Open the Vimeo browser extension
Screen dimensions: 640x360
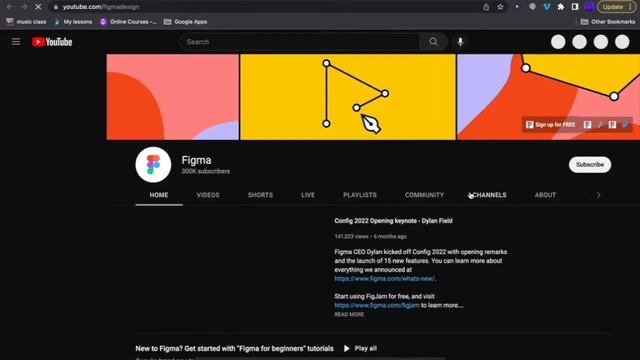(547, 7)
